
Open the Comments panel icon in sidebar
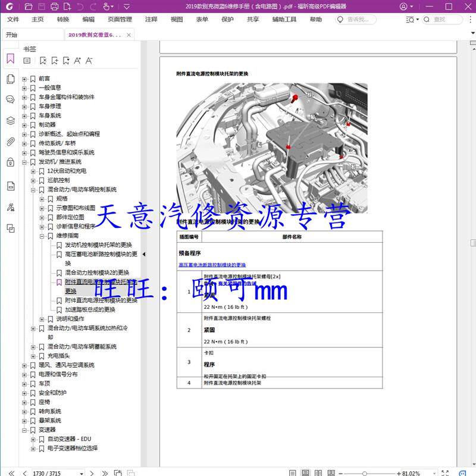point(10,99)
